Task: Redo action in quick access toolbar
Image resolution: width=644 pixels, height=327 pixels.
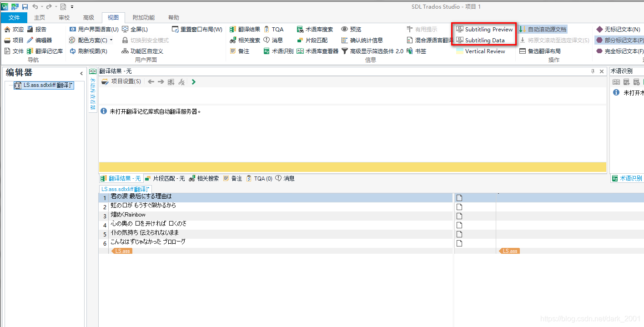Action: pos(49,6)
